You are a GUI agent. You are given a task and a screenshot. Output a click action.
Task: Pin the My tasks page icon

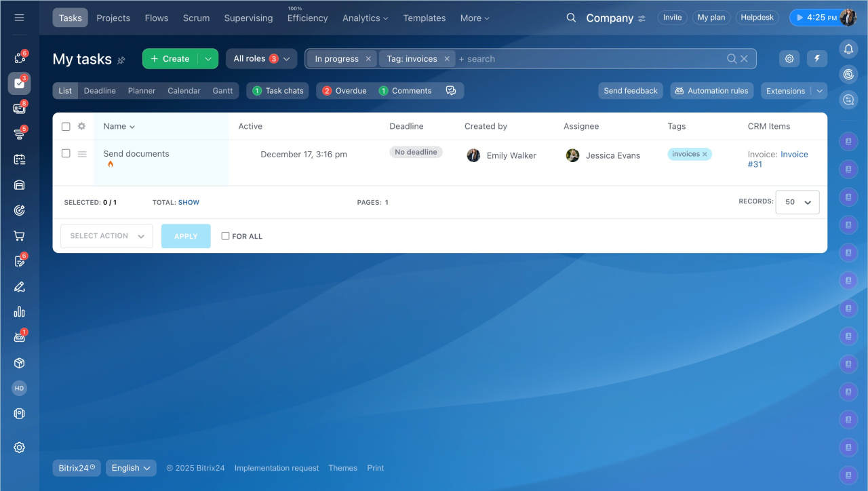[x=121, y=60]
